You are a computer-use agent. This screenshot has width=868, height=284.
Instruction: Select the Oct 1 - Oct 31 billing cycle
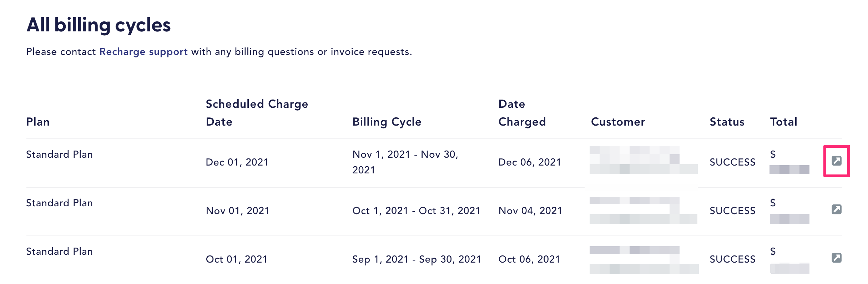coord(416,211)
